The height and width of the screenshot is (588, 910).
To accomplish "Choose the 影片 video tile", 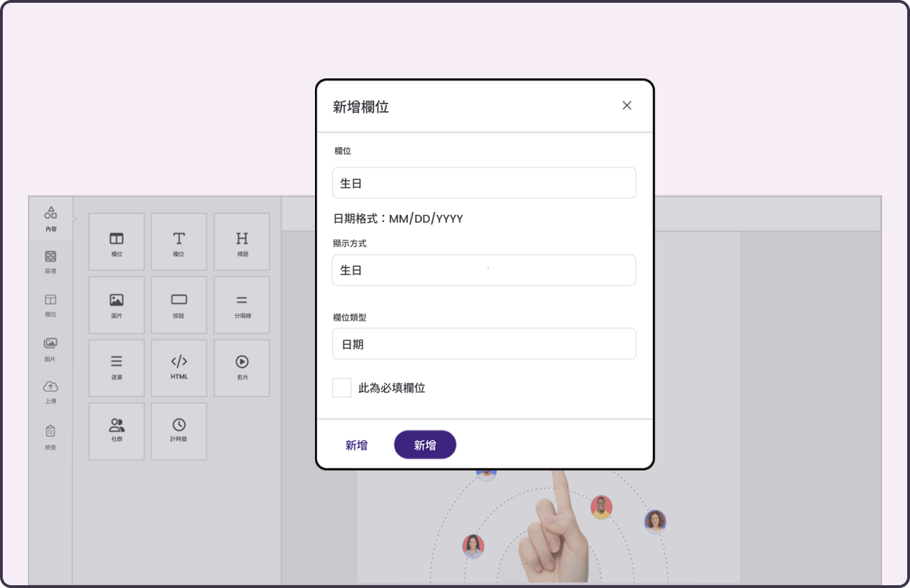I will point(242,368).
